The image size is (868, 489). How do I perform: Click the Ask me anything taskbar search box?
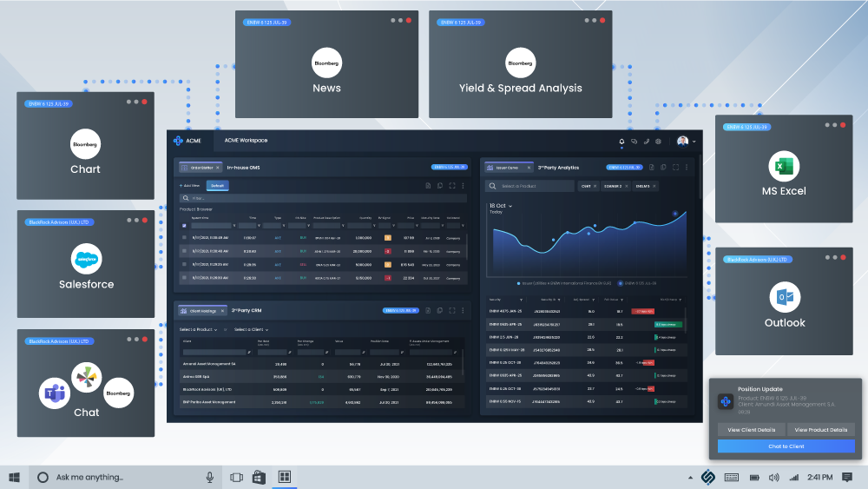123,477
